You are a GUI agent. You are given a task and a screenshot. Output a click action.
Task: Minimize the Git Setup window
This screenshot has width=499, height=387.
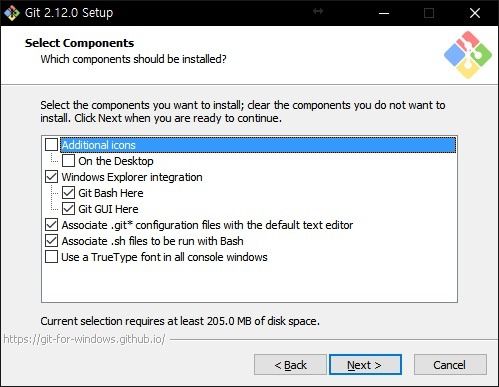(384, 13)
